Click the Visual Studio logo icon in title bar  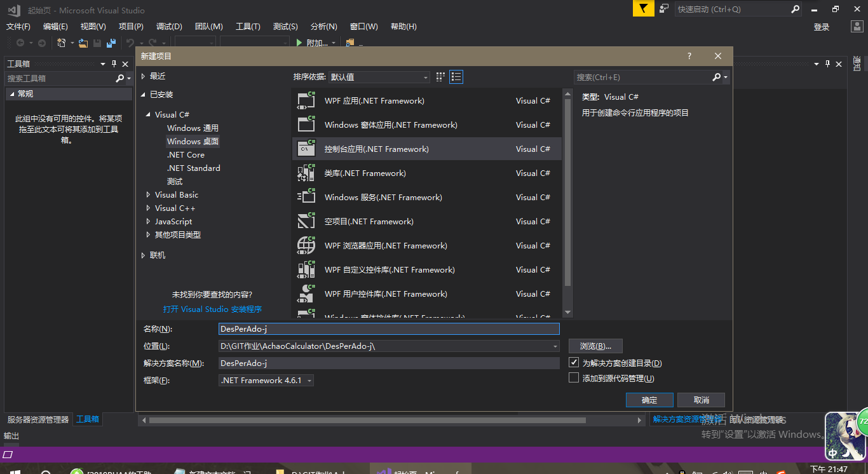pos(14,10)
